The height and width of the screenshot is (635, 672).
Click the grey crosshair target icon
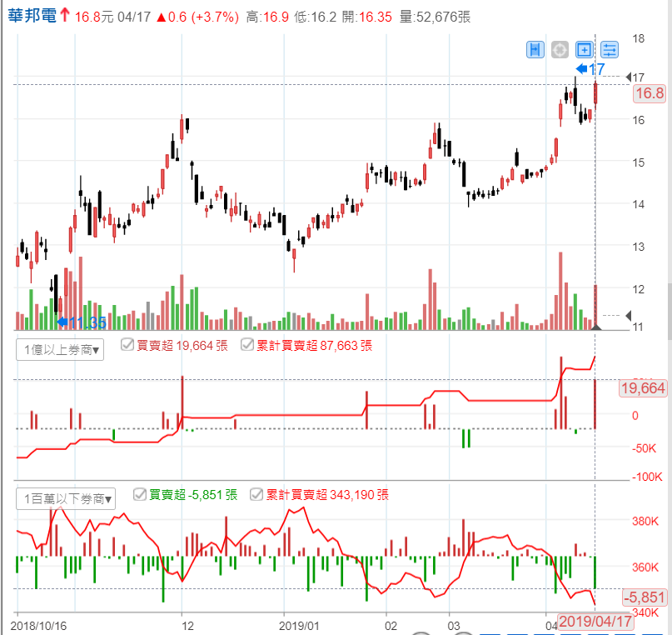click(560, 50)
